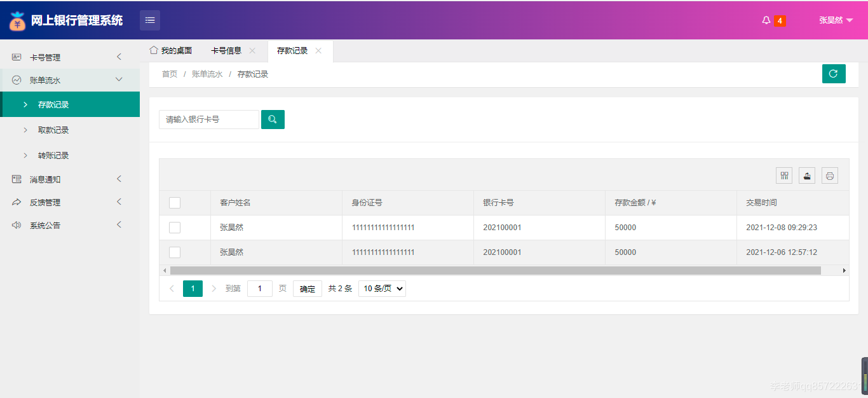Image resolution: width=868 pixels, height=398 pixels.
Task: Toggle the sidebar with the hamburger menu icon
Action: tap(150, 20)
